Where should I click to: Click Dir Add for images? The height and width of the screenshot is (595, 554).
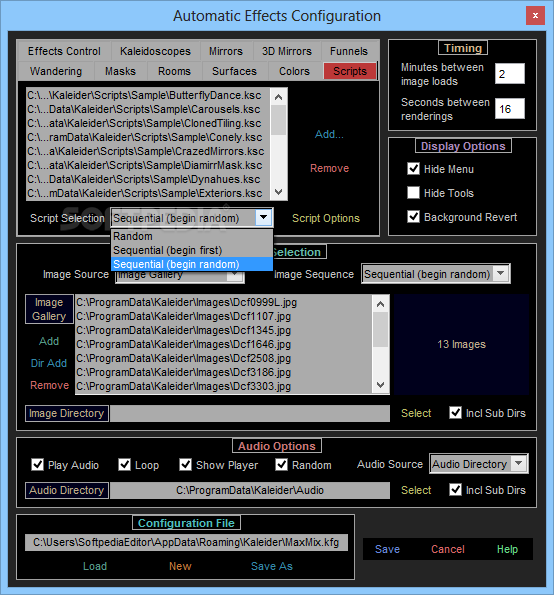pyautogui.click(x=49, y=363)
